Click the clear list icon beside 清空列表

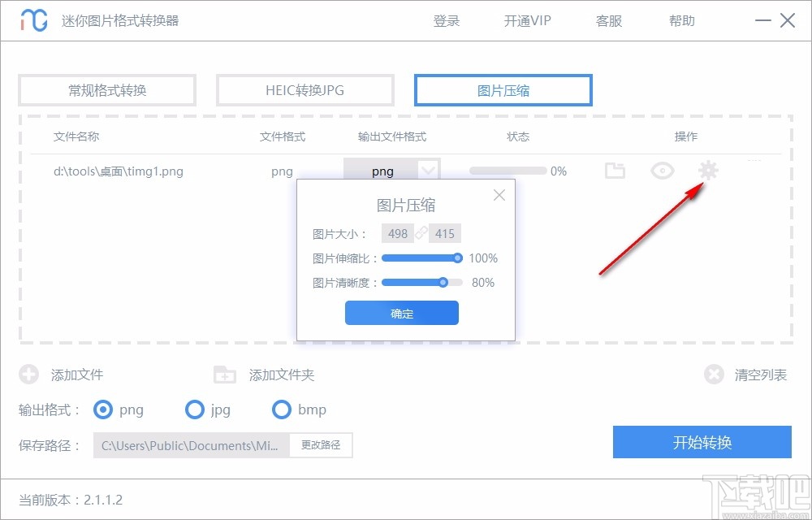tap(714, 375)
